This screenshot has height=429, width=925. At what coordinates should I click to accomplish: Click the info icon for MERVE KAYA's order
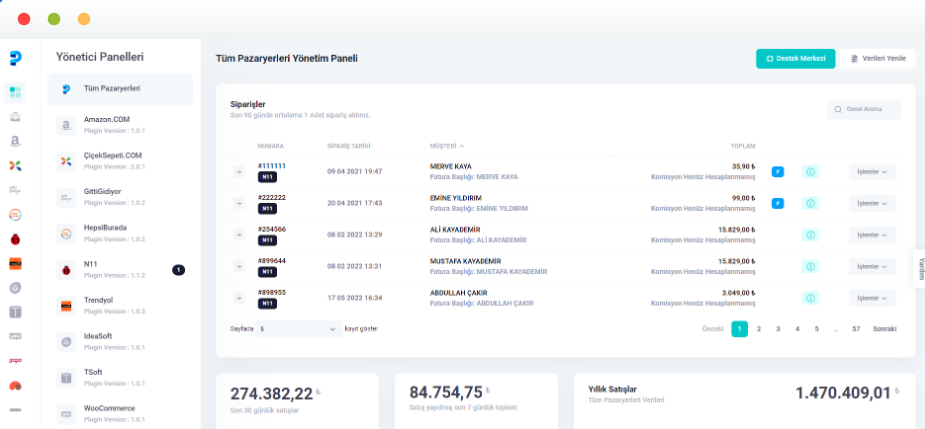point(810,172)
